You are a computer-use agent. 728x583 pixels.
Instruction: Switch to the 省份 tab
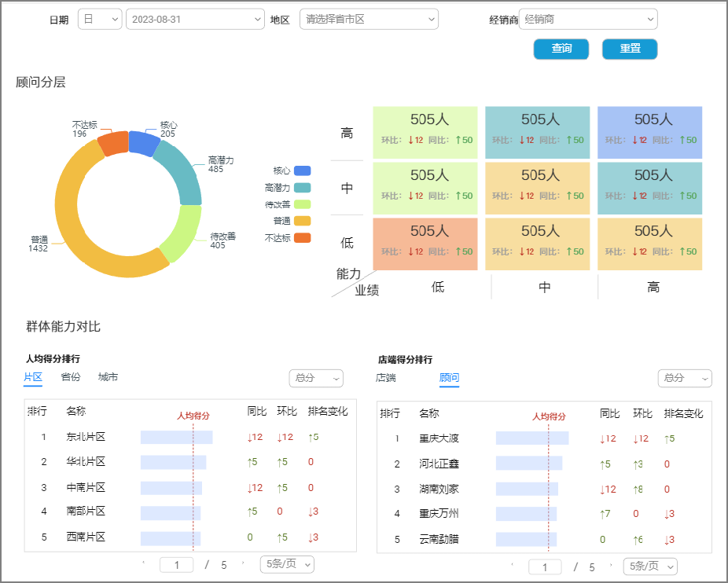click(x=71, y=377)
